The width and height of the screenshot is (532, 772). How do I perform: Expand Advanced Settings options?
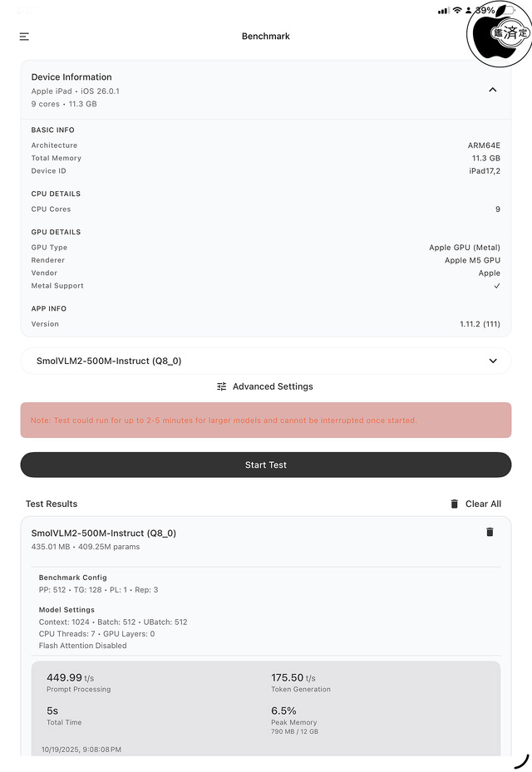(266, 386)
